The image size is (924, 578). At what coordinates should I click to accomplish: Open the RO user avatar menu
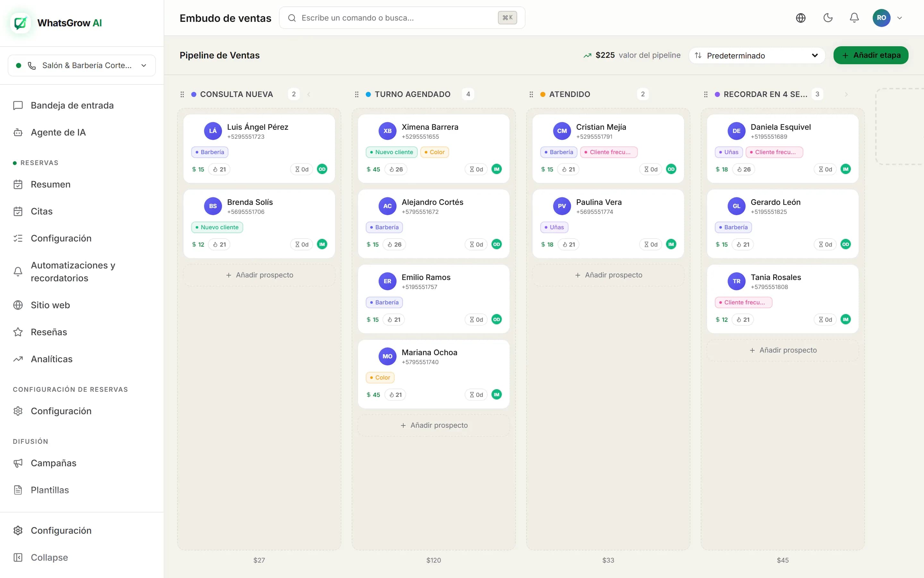click(x=881, y=18)
